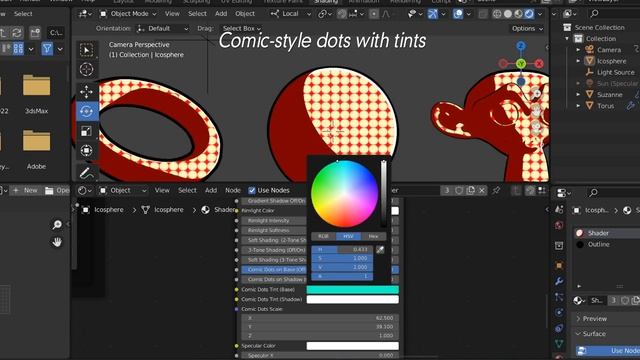
Task: Toggle the 3-Tone Shading Off/On option
Action: point(273,250)
